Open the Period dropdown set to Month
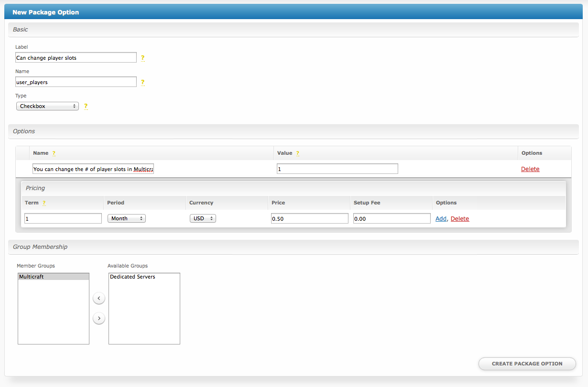Image resolution: width=588 pixels, height=387 pixels. coord(127,218)
